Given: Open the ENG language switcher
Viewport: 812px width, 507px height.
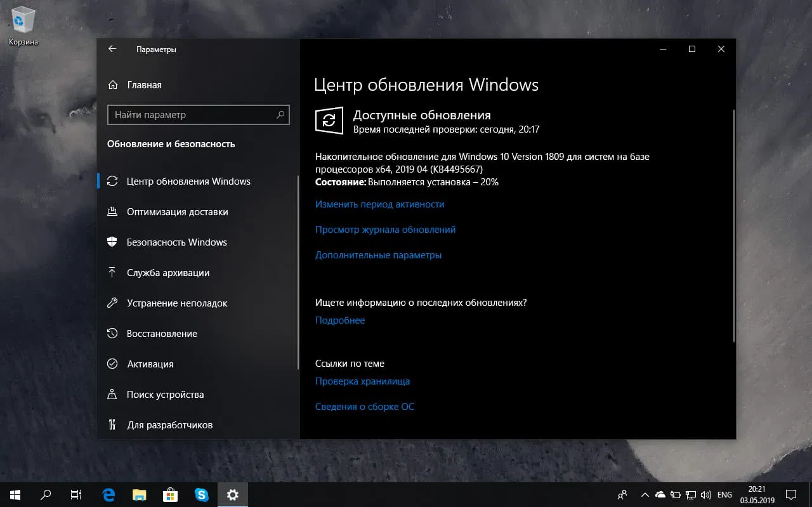Looking at the screenshot, I should (725, 494).
